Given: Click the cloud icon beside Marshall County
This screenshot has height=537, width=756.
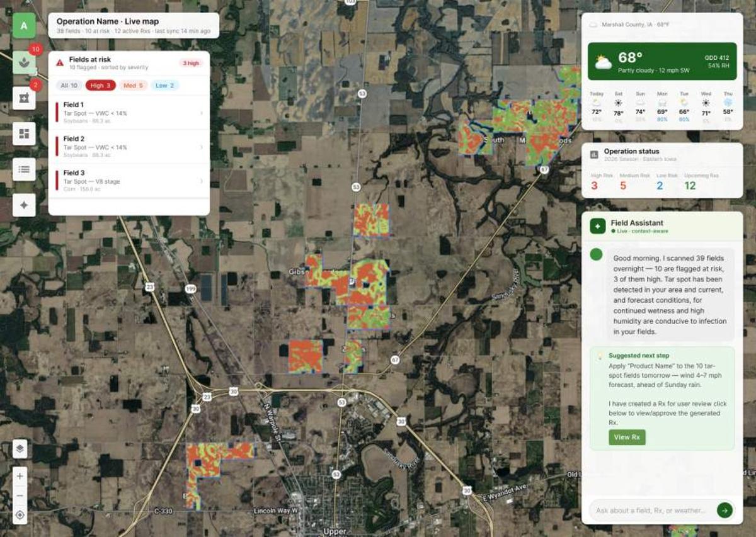Looking at the screenshot, I should click(x=593, y=25).
